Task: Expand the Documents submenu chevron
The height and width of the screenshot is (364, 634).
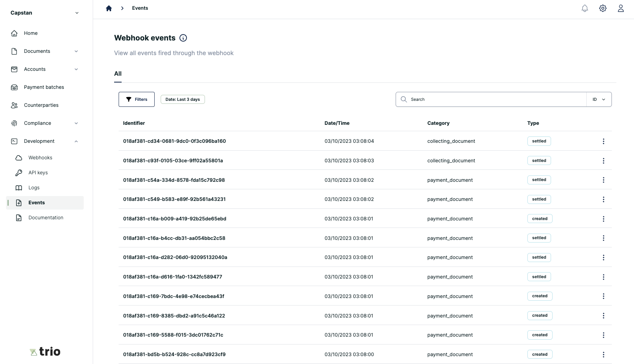Action: 76,51
